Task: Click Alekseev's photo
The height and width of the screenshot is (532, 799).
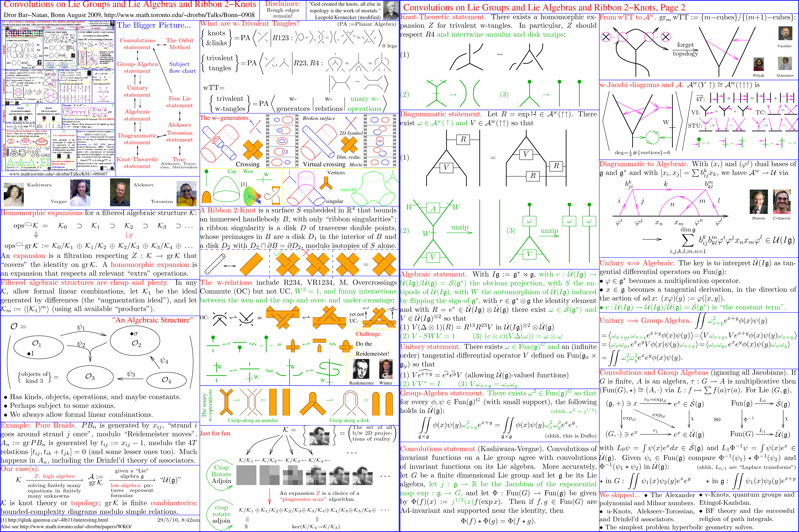Action: [x=120, y=192]
